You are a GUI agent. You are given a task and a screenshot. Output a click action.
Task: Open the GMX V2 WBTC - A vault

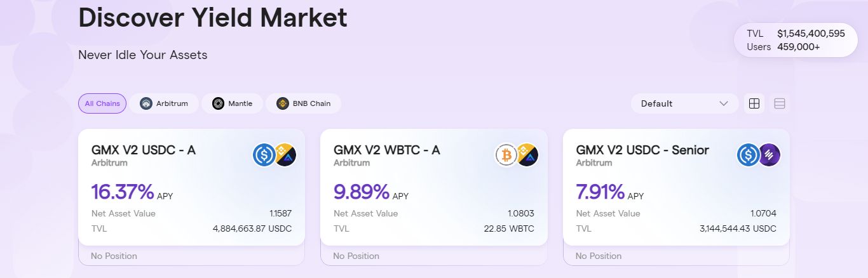tap(386, 150)
